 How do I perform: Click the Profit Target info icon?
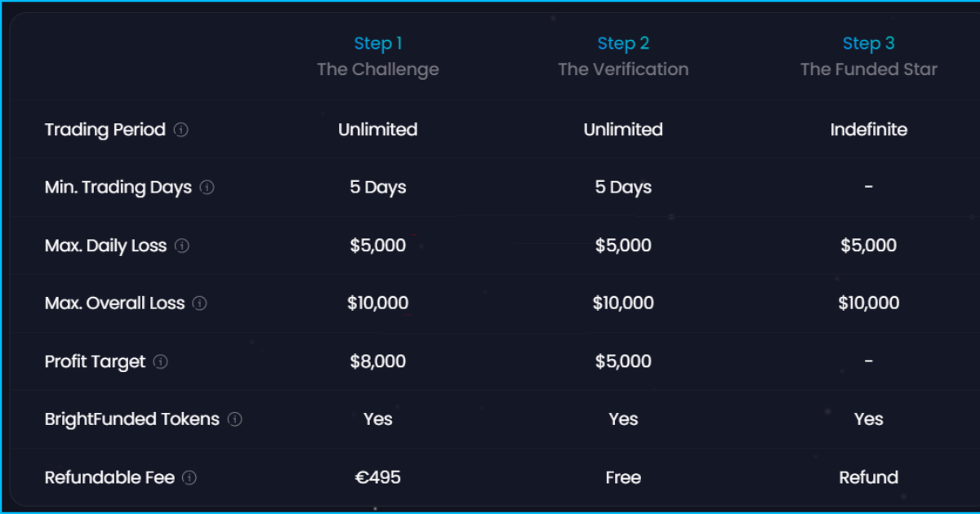click(x=161, y=361)
